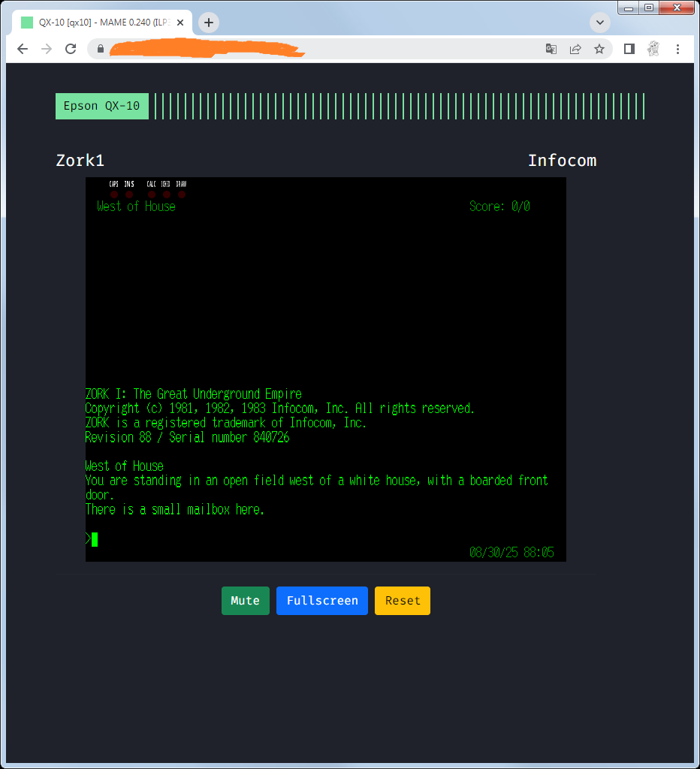The height and width of the screenshot is (769, 700).
Task: Open the Chrome three-dot menu
Action: point(677,49)
